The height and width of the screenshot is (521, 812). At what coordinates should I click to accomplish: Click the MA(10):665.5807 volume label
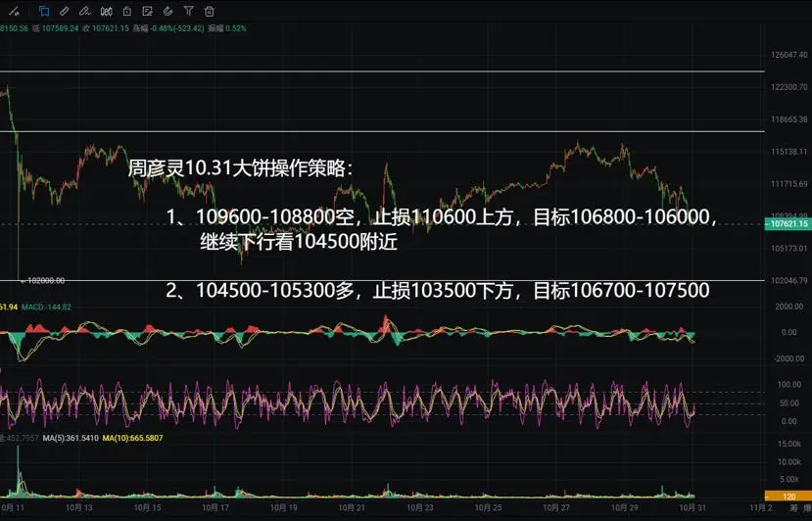[132, 438]
